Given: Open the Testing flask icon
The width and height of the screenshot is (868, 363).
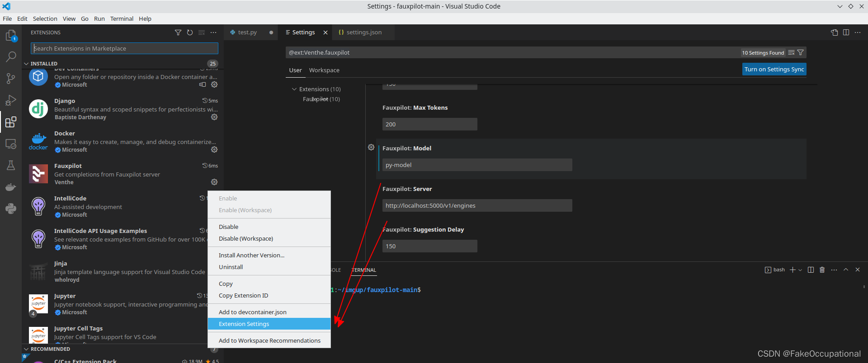Looking at the screenshot, I should [11, 165].
